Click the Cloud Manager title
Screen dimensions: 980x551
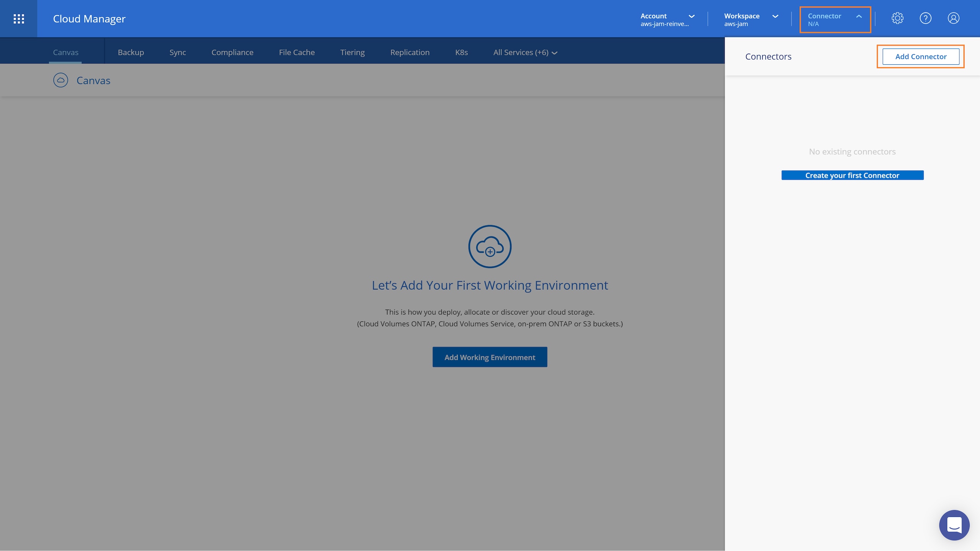[89, 19]
